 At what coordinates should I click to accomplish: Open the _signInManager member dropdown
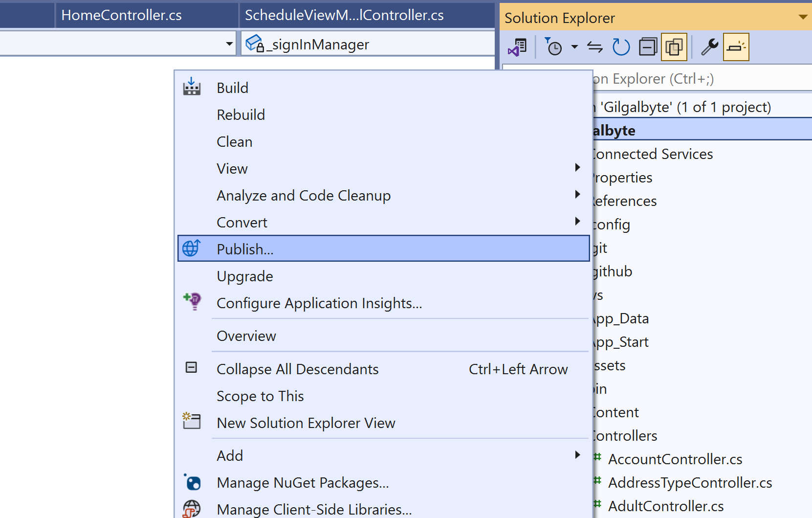click(x=368, y=44)
